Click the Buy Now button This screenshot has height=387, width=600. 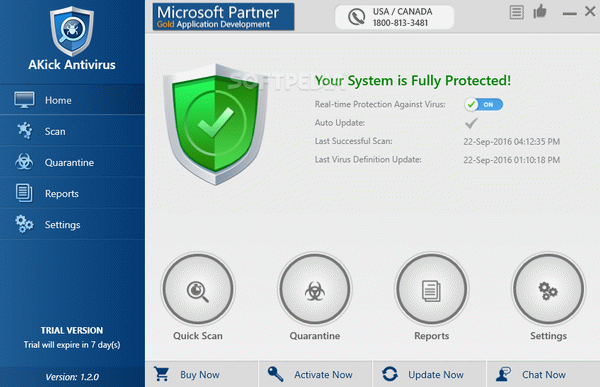pyautogui.click(x=202, y=374)
